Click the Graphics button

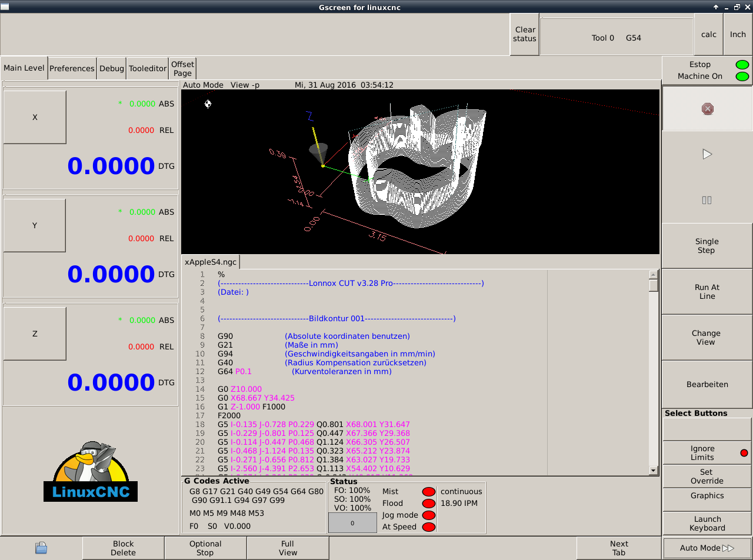(x=707, y=499)
